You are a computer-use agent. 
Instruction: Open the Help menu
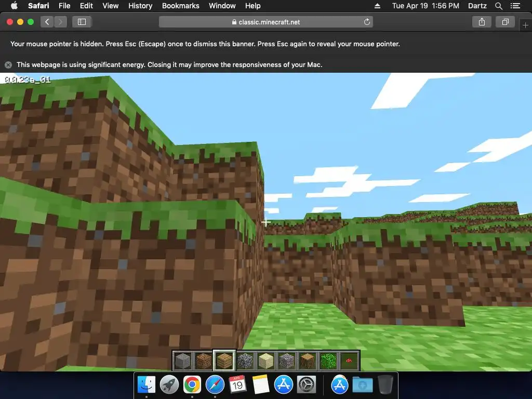253,6
